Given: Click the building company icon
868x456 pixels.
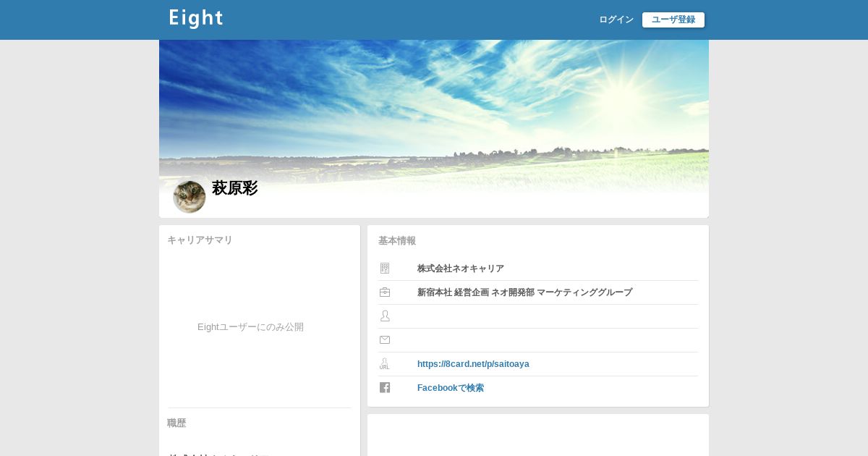Looking at the screenshot, I should pos(385,269).
